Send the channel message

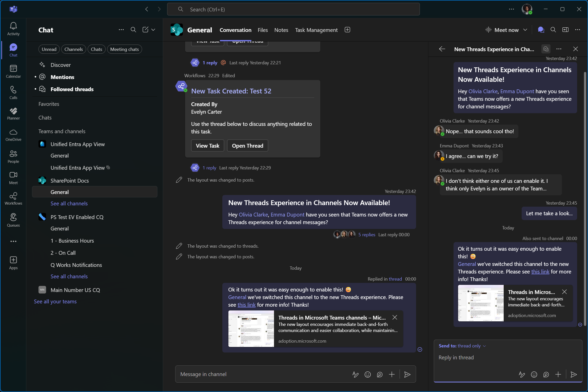tap(407, 374)
